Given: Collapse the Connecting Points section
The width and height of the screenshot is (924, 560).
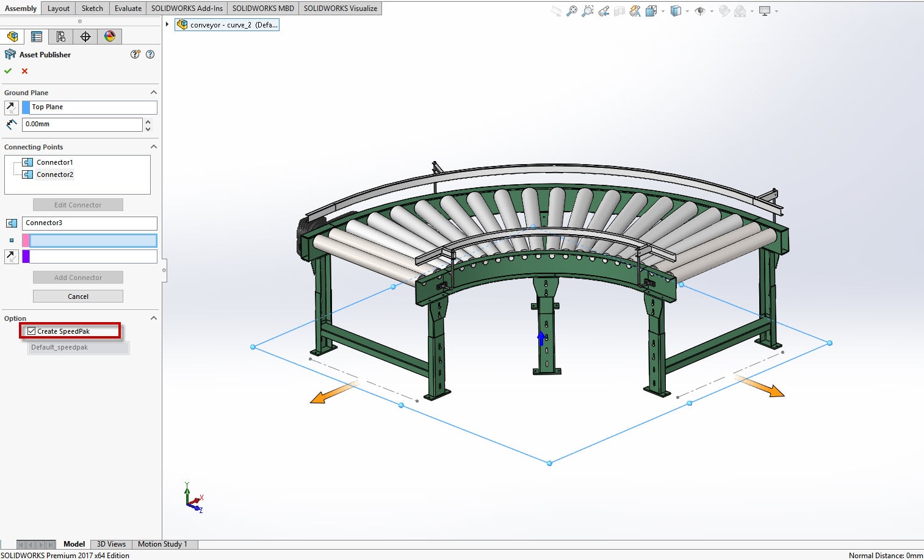Looking at the screenshot, I should pos(154,147).
